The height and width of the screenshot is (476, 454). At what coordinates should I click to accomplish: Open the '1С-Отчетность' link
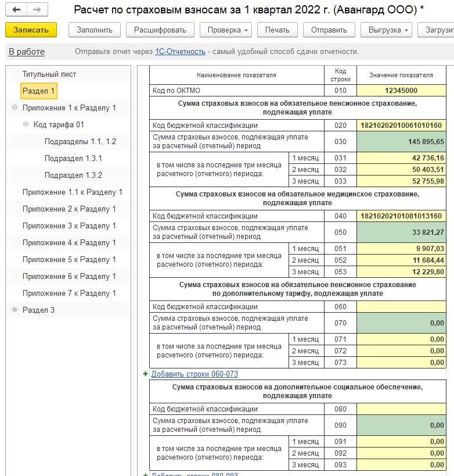(180, 52)
